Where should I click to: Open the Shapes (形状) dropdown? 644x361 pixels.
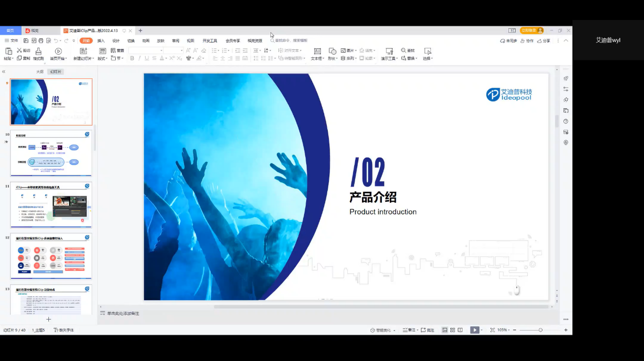(332, 58)
